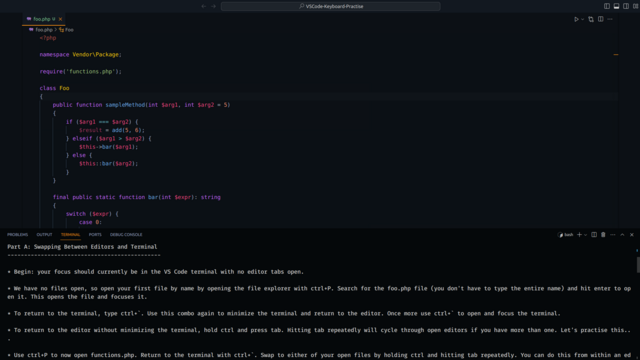
Task: Click the open changes icon in the editor toolbar
Action: (x=591, y=19)
